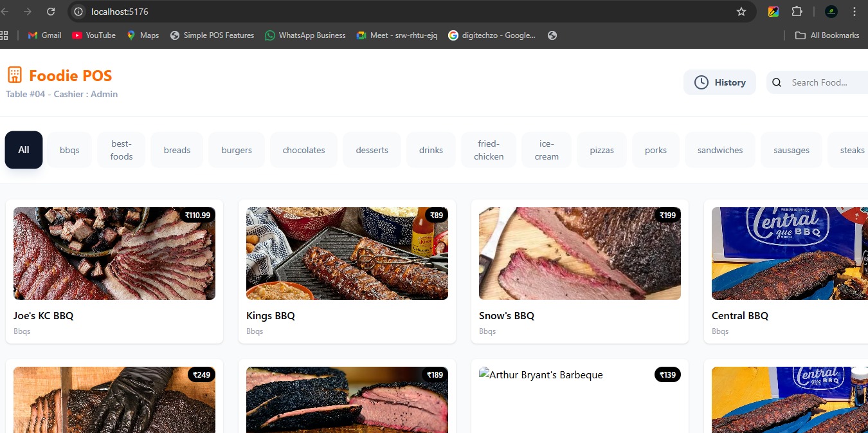Filter by chocolates category
This screenshot has width=868, height=433.
pos(303,150)
